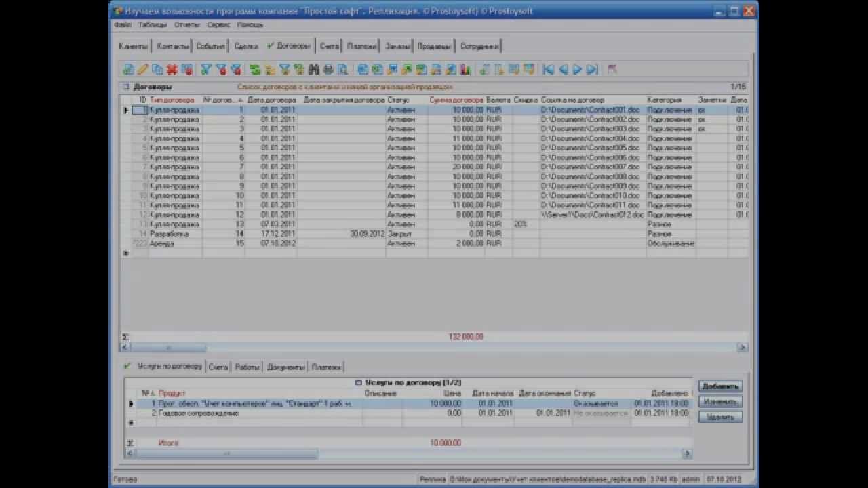The width and height of the screenshot is (868, 488).
Task: Open print preview icon beside the printer
Action: click(343, 69)
